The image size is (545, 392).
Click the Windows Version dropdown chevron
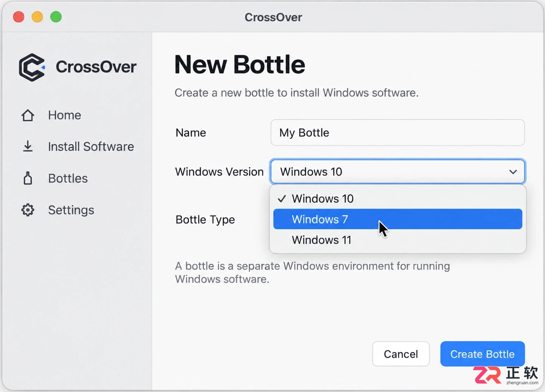pyautogui.click(x=513, y=172)
